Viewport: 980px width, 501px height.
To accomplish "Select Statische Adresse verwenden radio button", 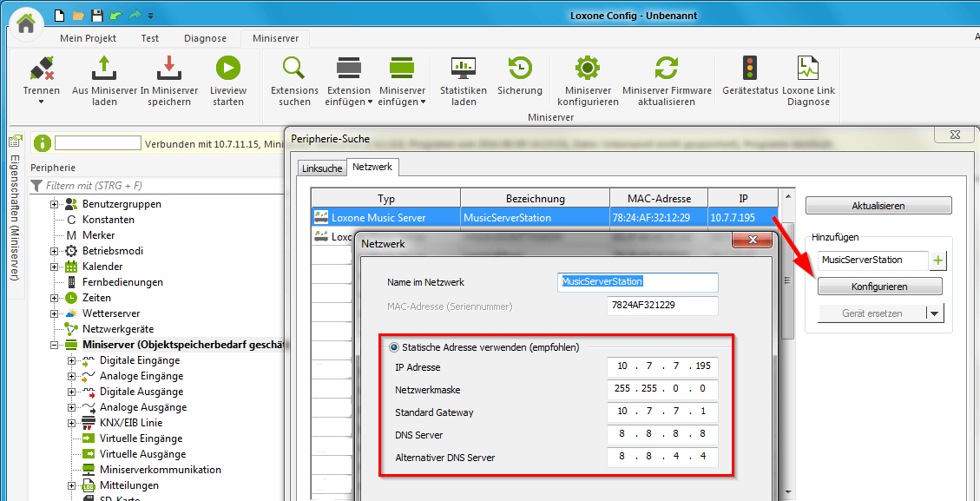I will [x=394, y=347].
